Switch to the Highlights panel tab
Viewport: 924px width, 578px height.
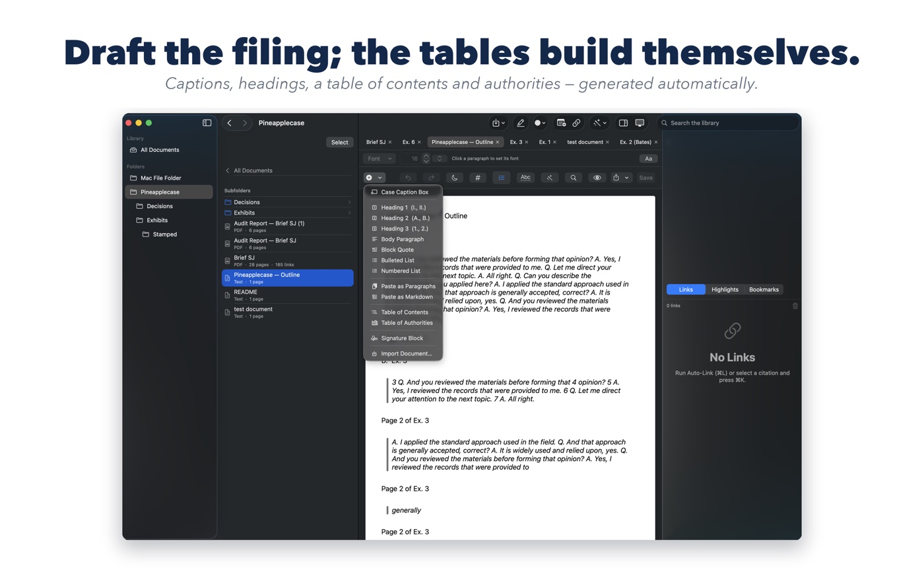[725, 289]
